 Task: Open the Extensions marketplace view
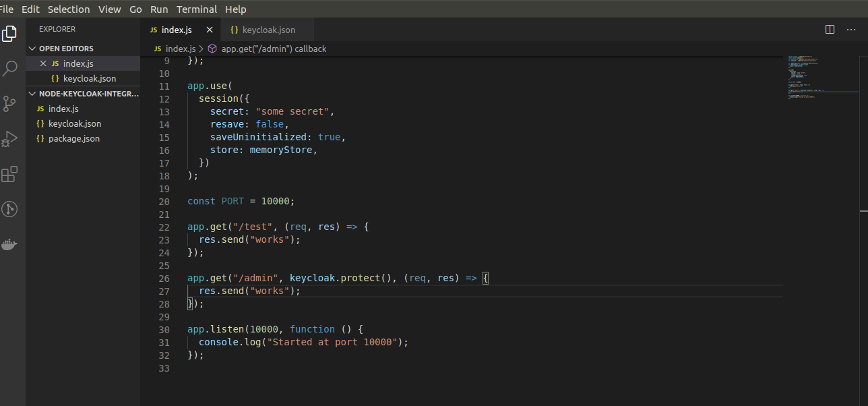click(x=9, y=174)
